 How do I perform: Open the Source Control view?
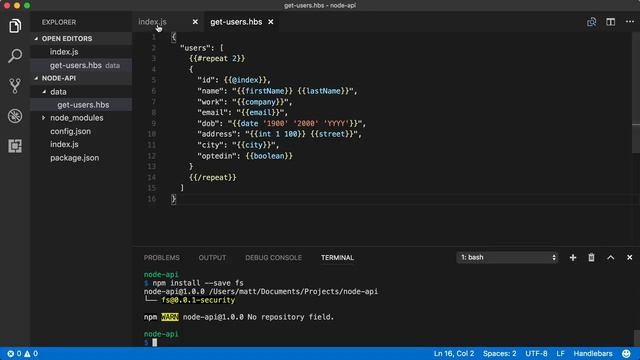(x=15, y=86)
